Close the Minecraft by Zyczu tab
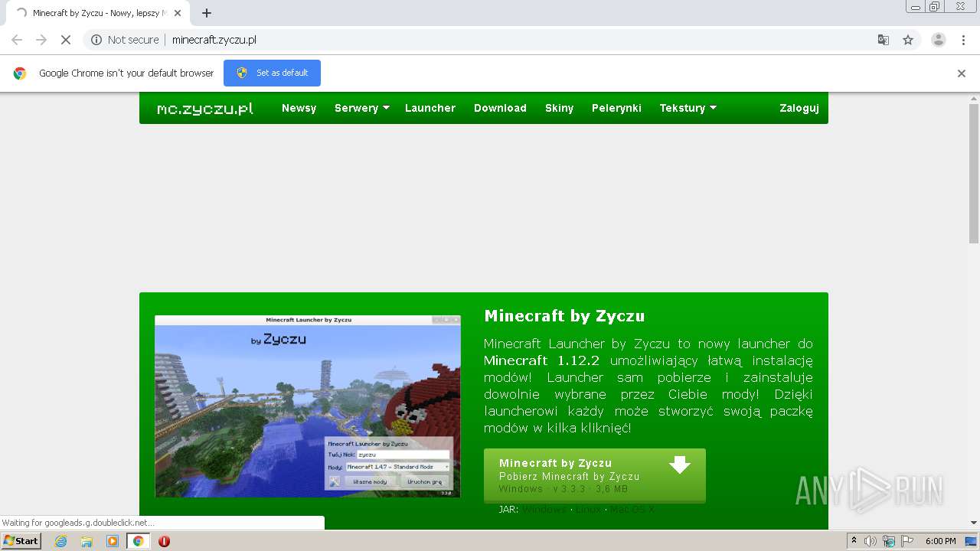This screenshot has height=551, width=980. pyautogui.click(x=178, y=13)
